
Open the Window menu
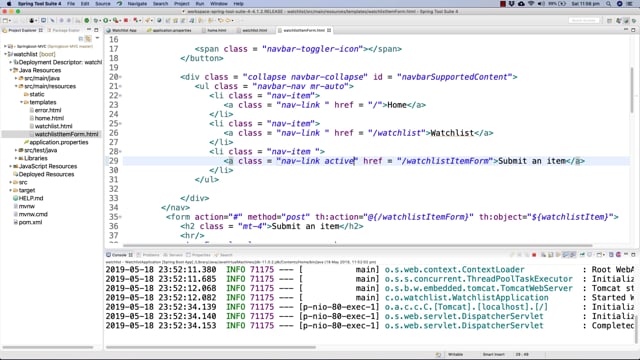219,4
